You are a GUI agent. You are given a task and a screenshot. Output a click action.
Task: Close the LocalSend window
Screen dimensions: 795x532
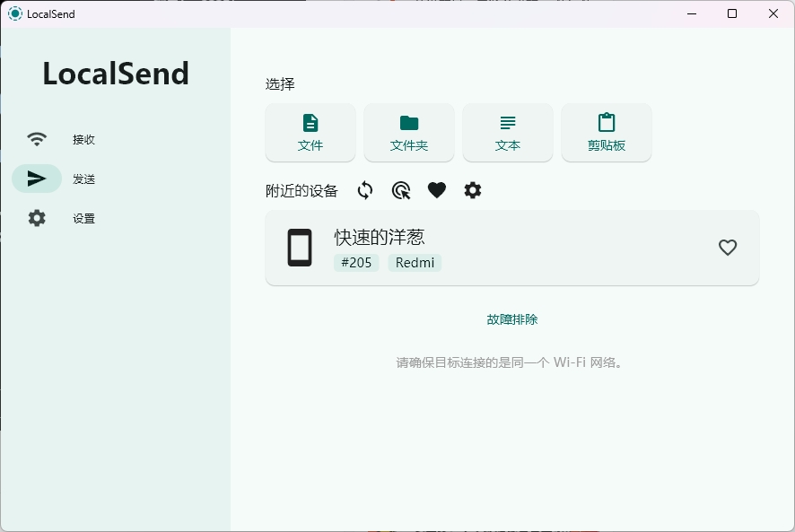(x=773, y=13)
